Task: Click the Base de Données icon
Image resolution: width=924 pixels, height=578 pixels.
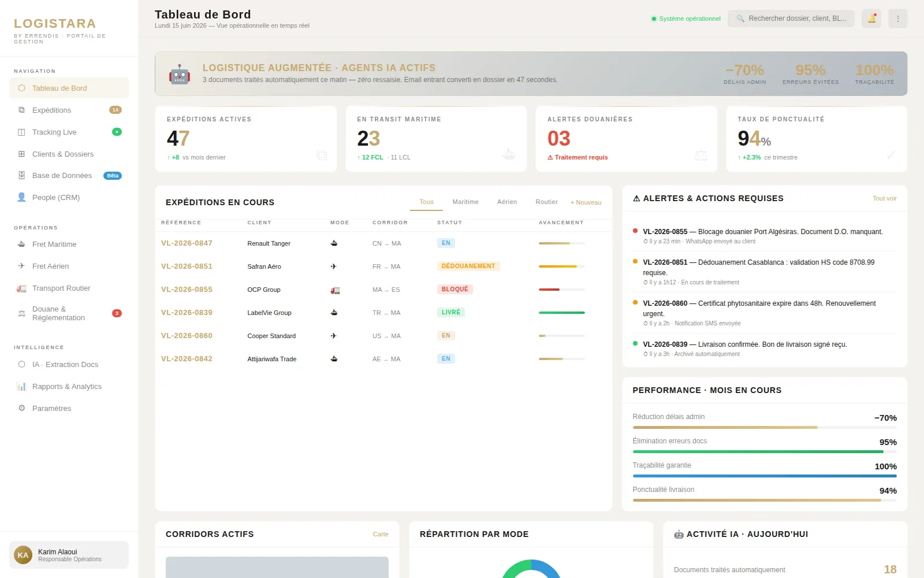Action: [22, 176]
